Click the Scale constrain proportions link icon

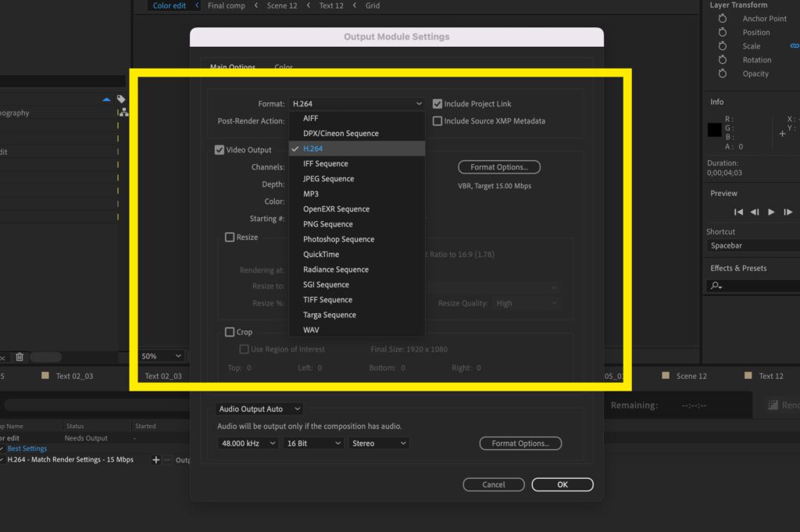point(795,46)
